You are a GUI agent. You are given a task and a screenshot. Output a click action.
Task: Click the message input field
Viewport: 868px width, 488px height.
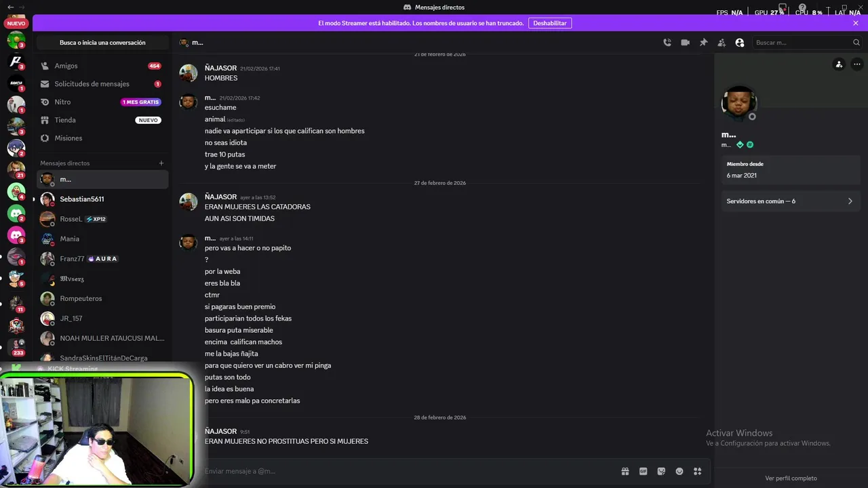(x=407, y=471)
